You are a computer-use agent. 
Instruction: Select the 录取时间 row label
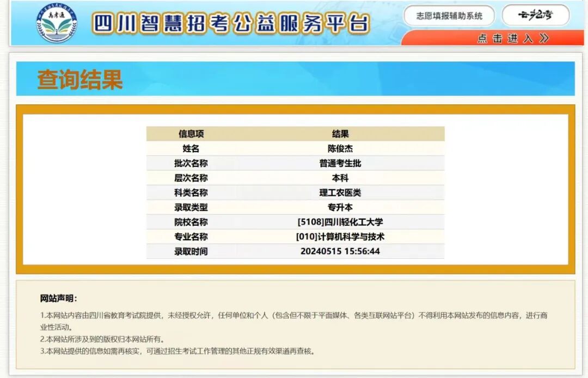191,251
